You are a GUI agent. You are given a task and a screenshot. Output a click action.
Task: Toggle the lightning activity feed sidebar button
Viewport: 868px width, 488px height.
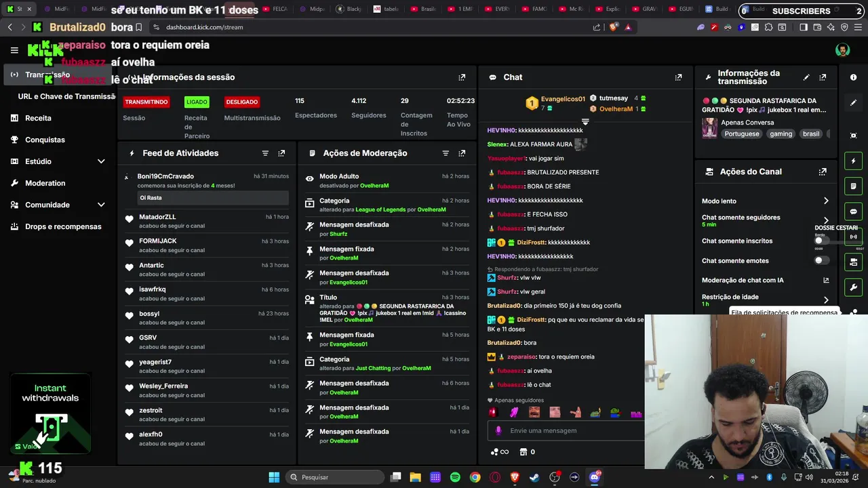(853, 161)
